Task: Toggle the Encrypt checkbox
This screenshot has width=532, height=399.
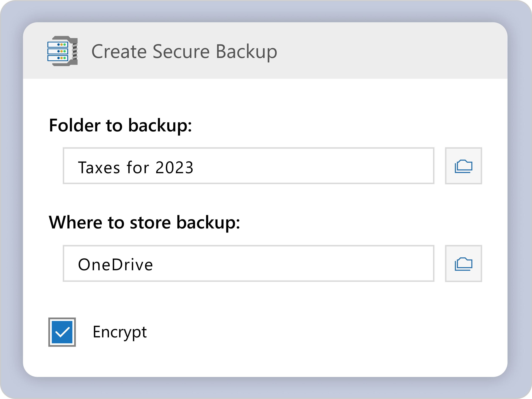Action: click(62, 332)
